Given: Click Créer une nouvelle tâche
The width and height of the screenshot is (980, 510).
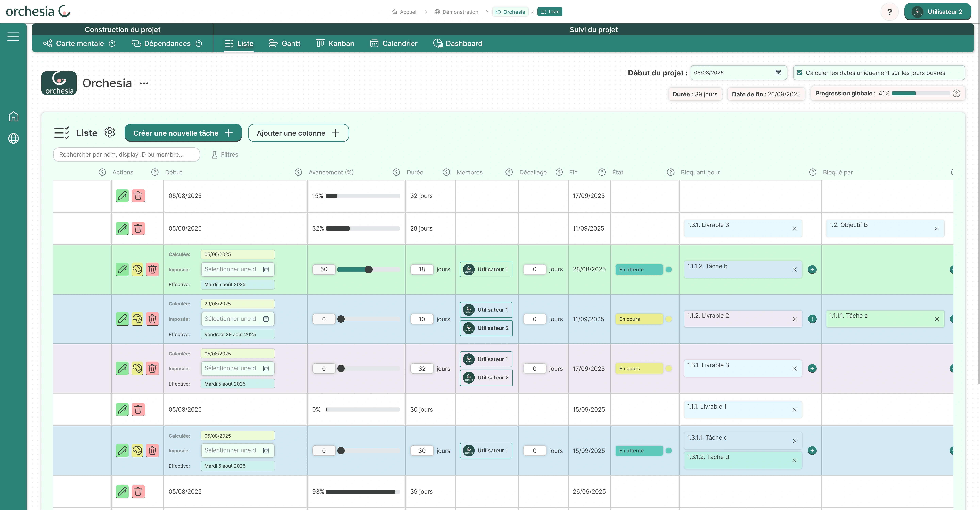Looking at the screenshot, I should click(x=183, y=133).
